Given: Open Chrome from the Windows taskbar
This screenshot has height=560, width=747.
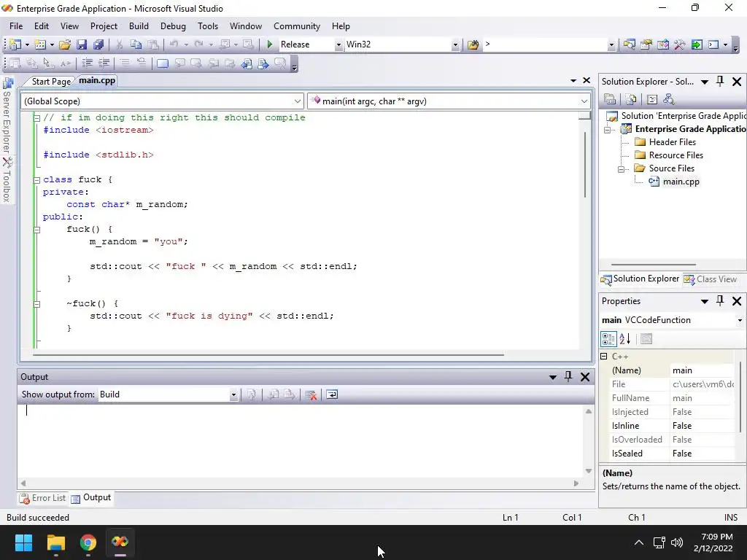Looking at the screenshot, I should tap(88, 542).
